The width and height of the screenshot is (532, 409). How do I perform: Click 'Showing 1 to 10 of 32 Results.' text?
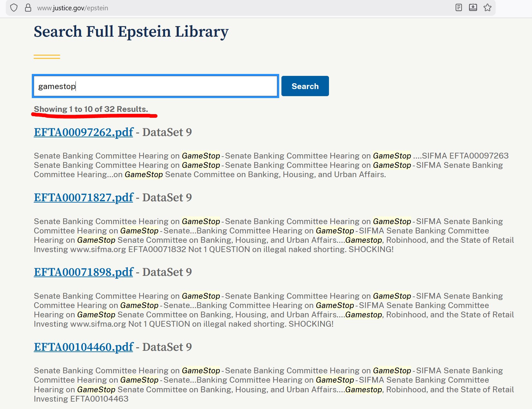click(91, 109)
